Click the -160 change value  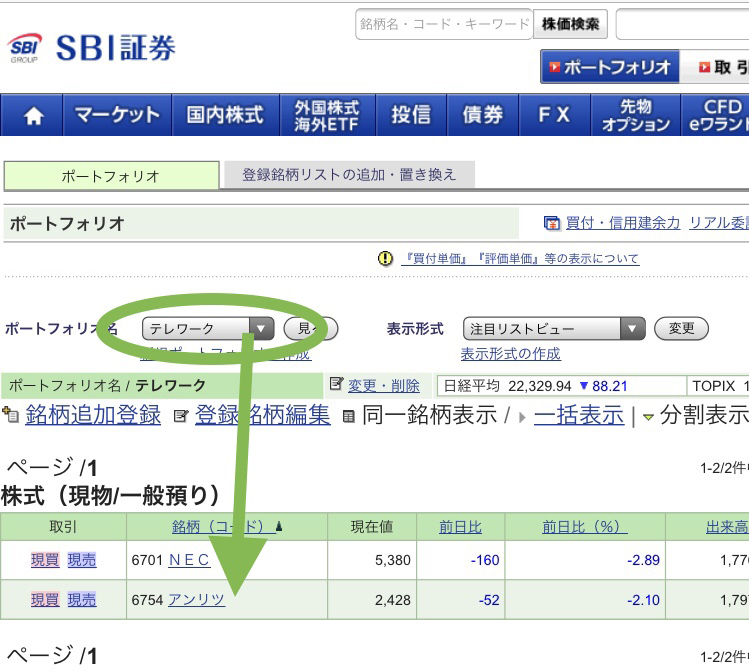pyautogui.click(x=485, y=560)
